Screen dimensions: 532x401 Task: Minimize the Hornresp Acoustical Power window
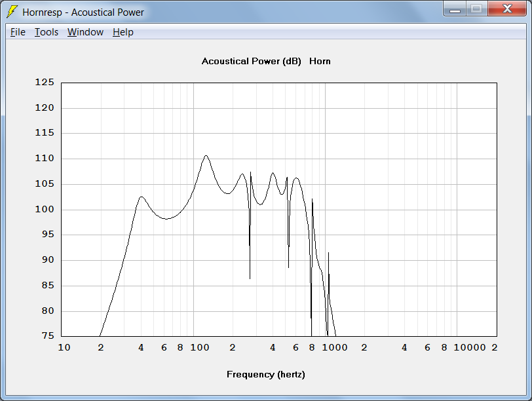(x=455, y=9)
